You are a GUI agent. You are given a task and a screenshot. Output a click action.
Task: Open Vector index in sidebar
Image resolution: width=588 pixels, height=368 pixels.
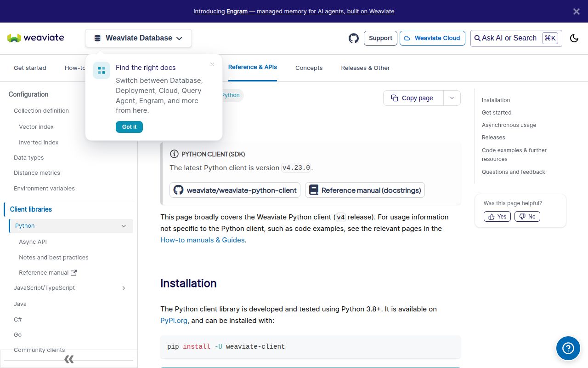pyautogui.click(x=36, y=127)
